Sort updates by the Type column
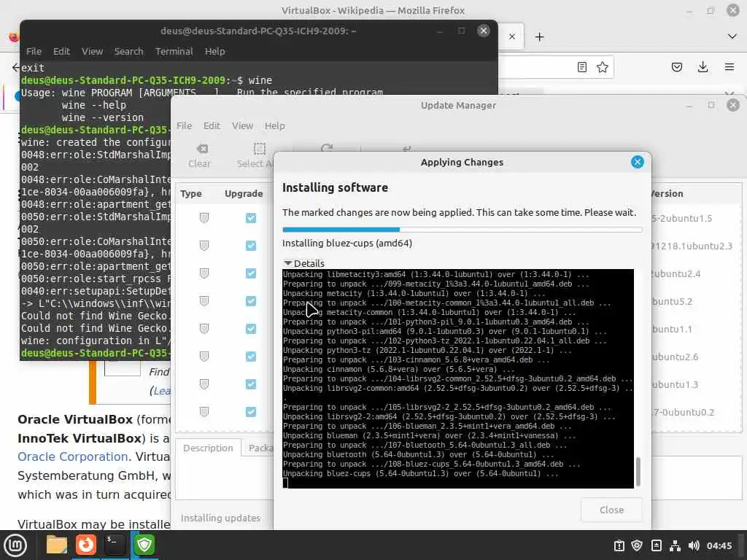Image resolution: width=747 pixels, height=560 pixels. coord(190,194)
